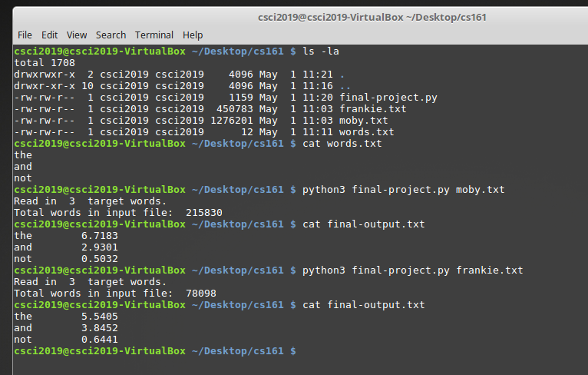Viewport: 588px width, 375px height.
Task: Click the value 2.9301
Action: pos(100,247)
